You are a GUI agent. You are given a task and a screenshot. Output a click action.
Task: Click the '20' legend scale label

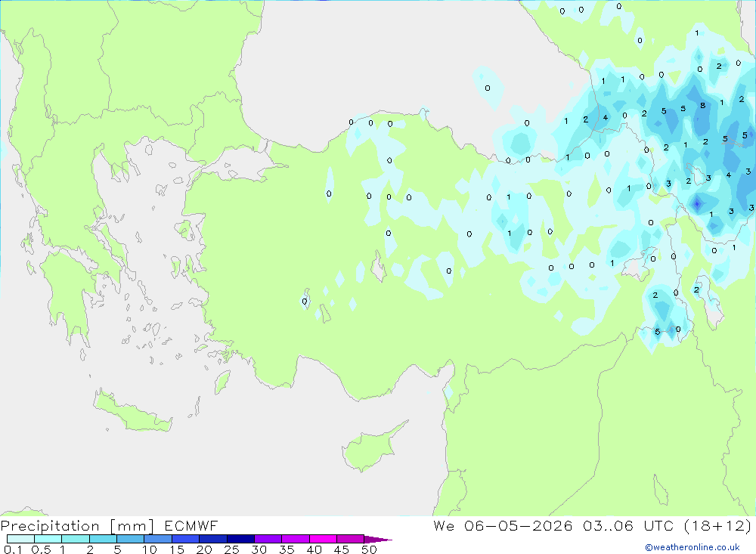[204, 549]
